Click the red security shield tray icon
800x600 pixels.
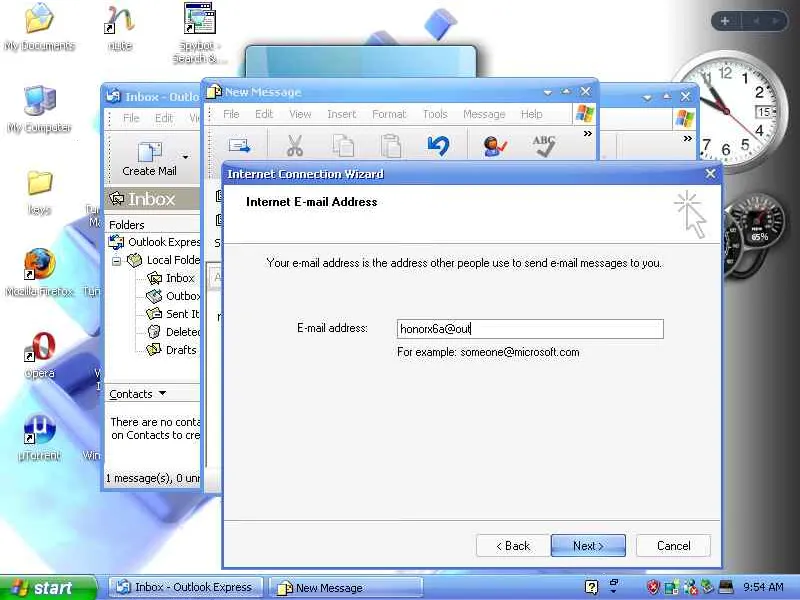pos(653,587)
